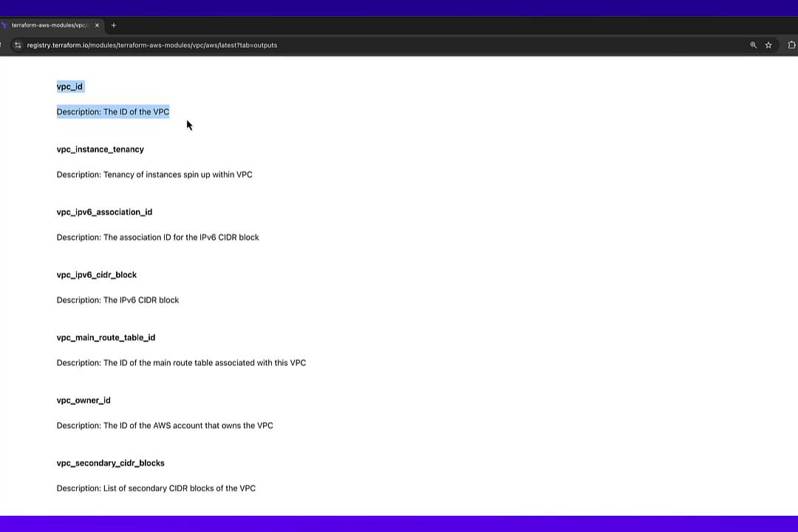798x532 pixels.
Task: Click the site info icon in the address bar
Action: click(x=18, y=45)
